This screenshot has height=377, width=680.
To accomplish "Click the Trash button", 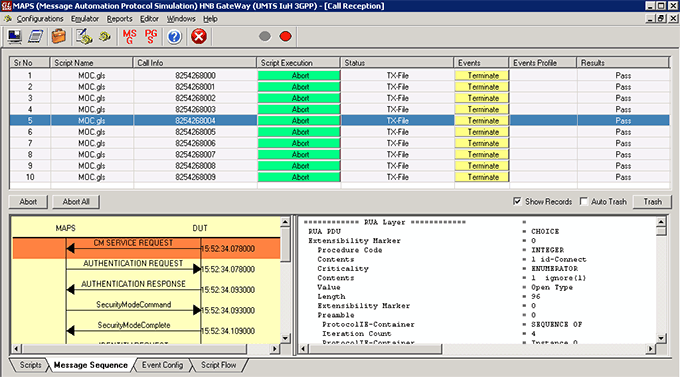I will point(652,202).
